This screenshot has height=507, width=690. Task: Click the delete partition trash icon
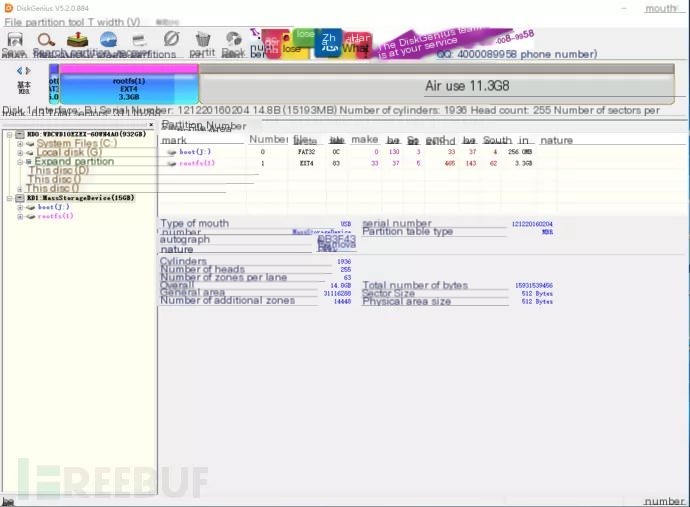202,40
